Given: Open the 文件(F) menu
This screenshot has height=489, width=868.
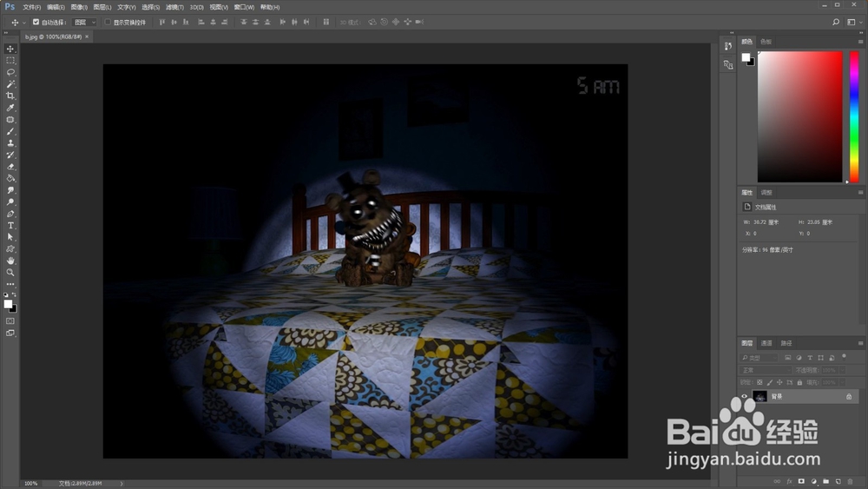Looking at the screenshot, I should point(31,7).
